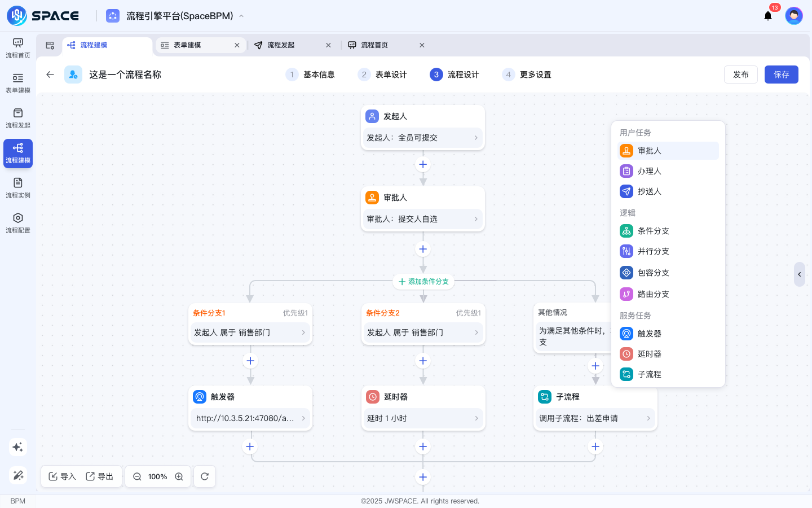Screen dimensions: 812x508
Task: Expand the 审批人 node settings row
Action: pos(422,219)
